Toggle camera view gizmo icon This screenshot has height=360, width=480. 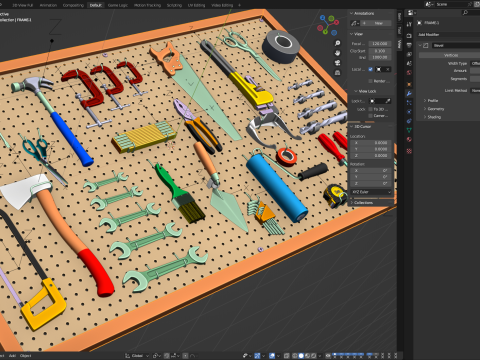point(337,63)
